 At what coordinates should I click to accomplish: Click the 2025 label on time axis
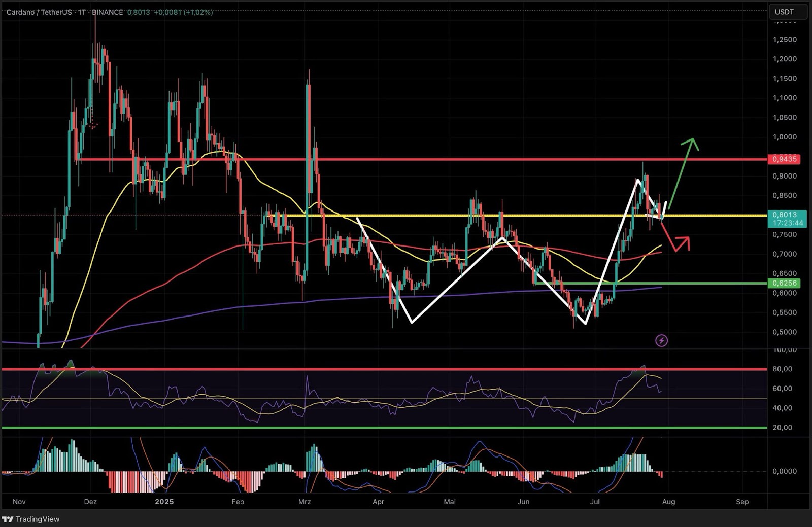164,502
